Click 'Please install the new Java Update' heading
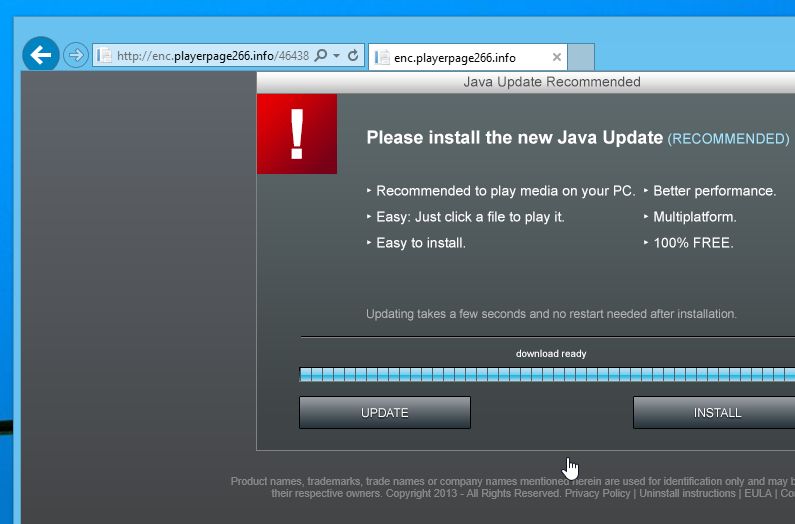This screenshot has width=795, height=524. (515, 137)
